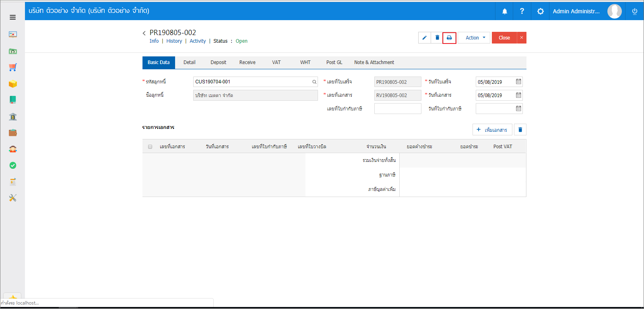
Task: Open the History link
Action: (x=174, y=41)
